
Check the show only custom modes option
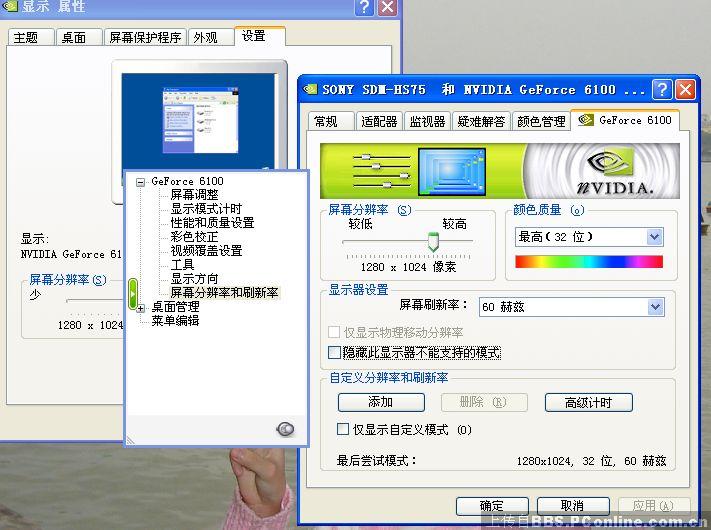point(343,429)
